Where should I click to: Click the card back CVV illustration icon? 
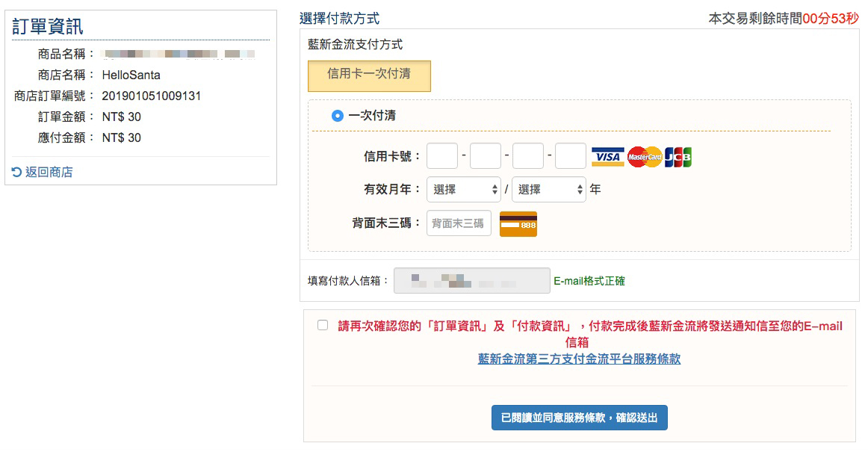point(518,223)
